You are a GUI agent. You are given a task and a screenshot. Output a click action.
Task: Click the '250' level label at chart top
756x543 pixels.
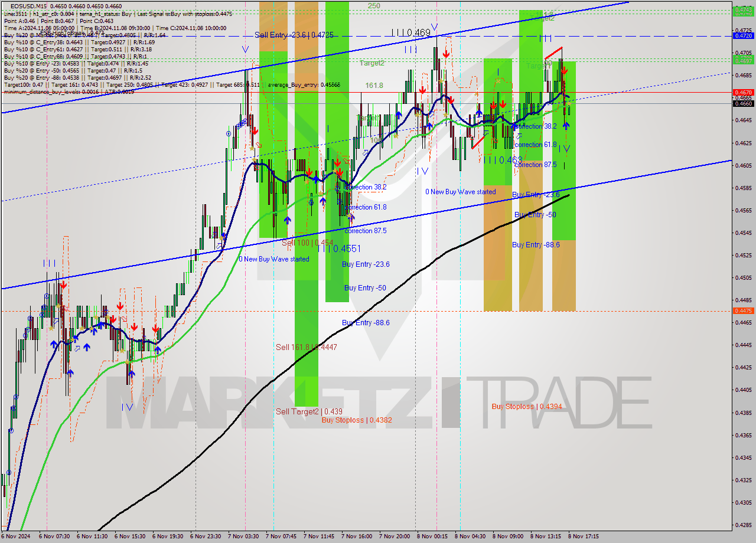[x=374, y=5]
